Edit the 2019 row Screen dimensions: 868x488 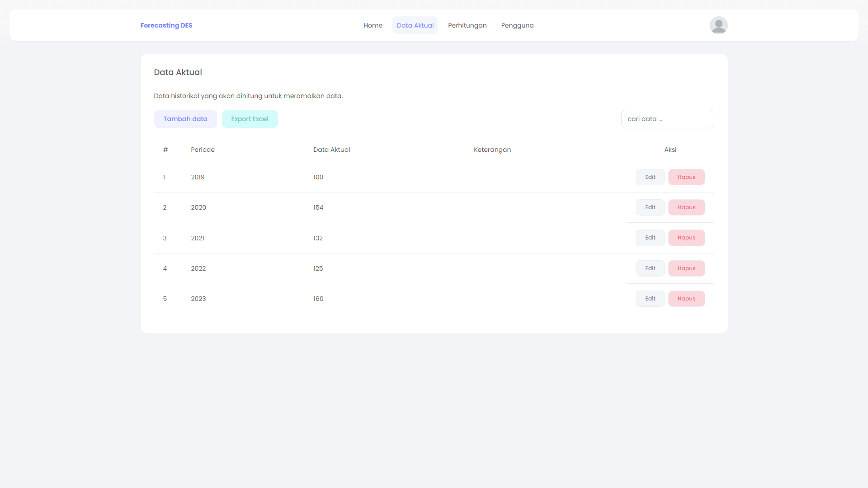click(650, 177)
